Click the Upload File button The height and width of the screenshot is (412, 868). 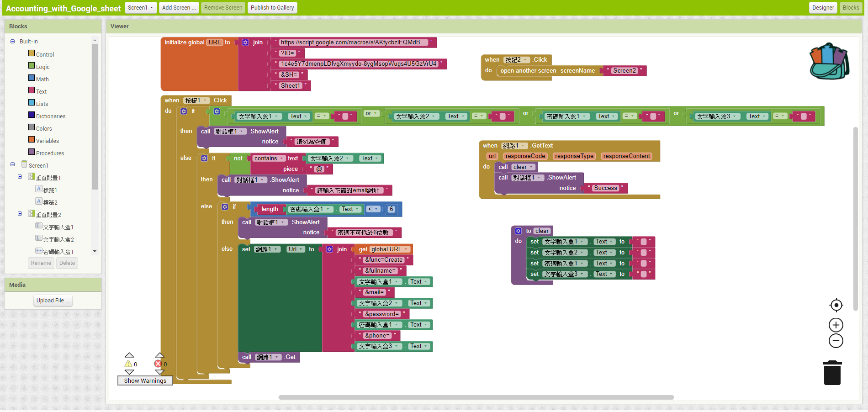click(x=53, y=301)
